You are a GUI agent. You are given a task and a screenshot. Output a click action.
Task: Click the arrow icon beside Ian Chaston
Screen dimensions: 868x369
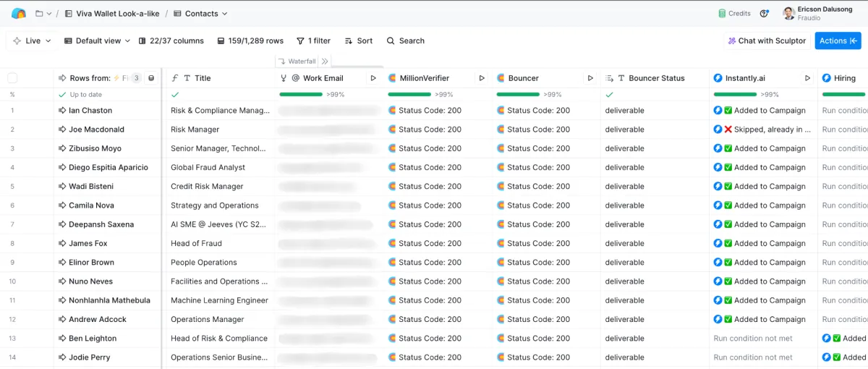pyautogui.click(x=62, y=111)
